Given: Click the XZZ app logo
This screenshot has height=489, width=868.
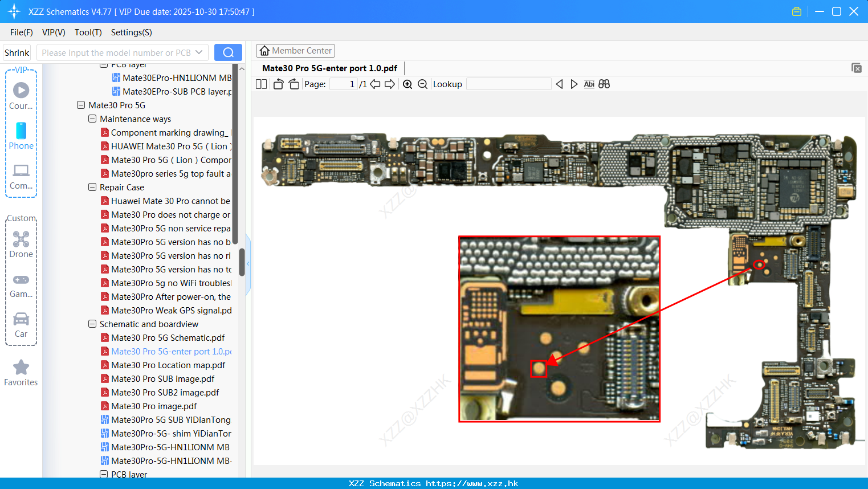Looking at the screenshot, I should click(x=14, y=11).
